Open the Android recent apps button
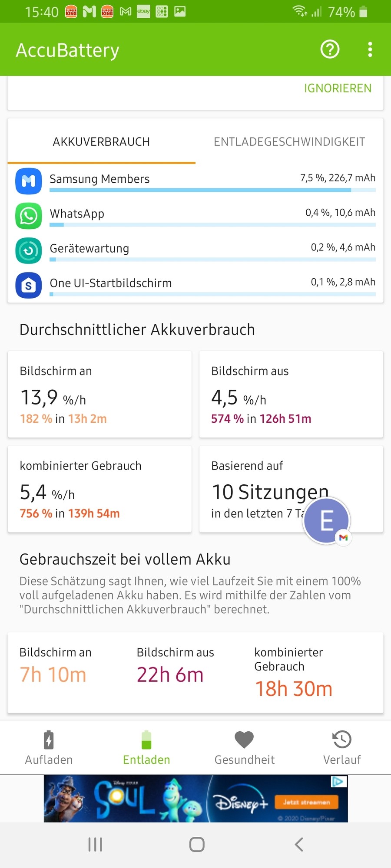 (x=95, y=845)
